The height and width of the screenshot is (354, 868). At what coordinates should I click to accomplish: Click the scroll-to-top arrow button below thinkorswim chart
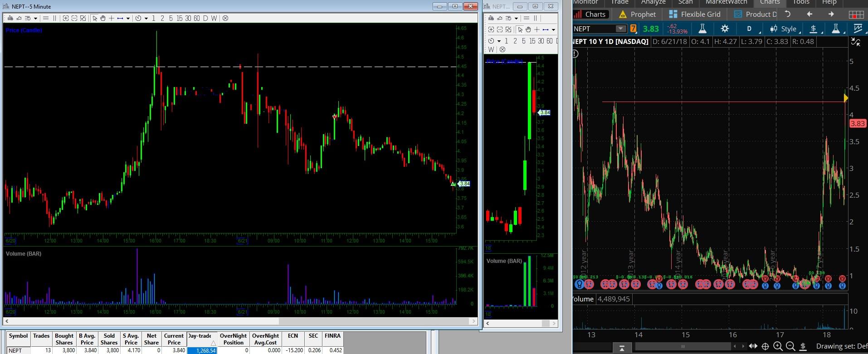tap(622, 348)
